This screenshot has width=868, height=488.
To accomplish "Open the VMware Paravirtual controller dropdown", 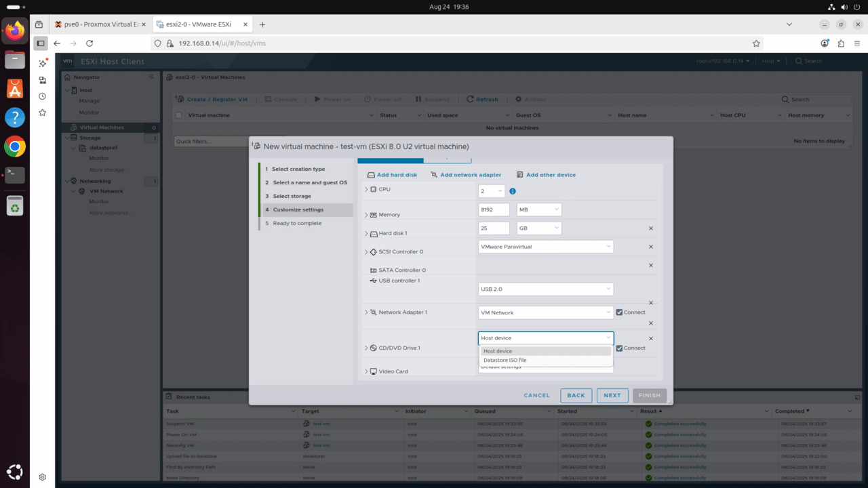I will point(546,247).
